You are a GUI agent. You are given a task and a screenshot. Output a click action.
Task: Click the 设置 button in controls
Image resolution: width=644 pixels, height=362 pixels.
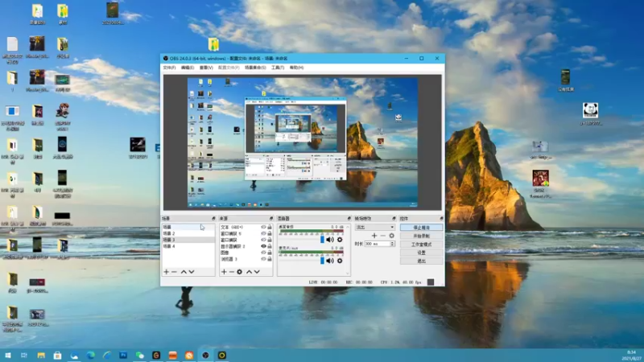pyautogui.click(x=421, y=253)
